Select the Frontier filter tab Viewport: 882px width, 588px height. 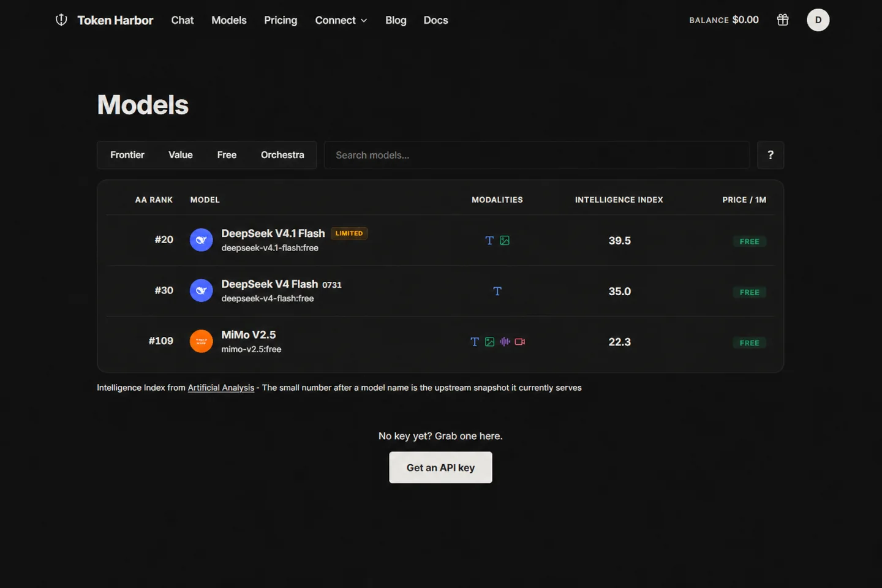point(127,155)
